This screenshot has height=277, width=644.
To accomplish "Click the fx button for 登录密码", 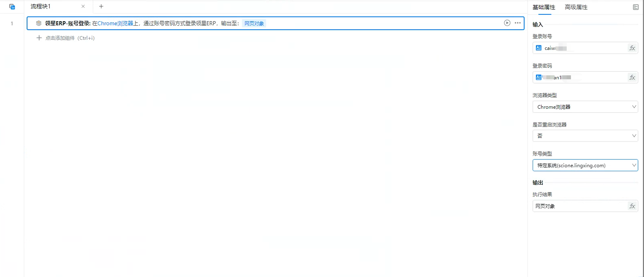I will (632, 77).
